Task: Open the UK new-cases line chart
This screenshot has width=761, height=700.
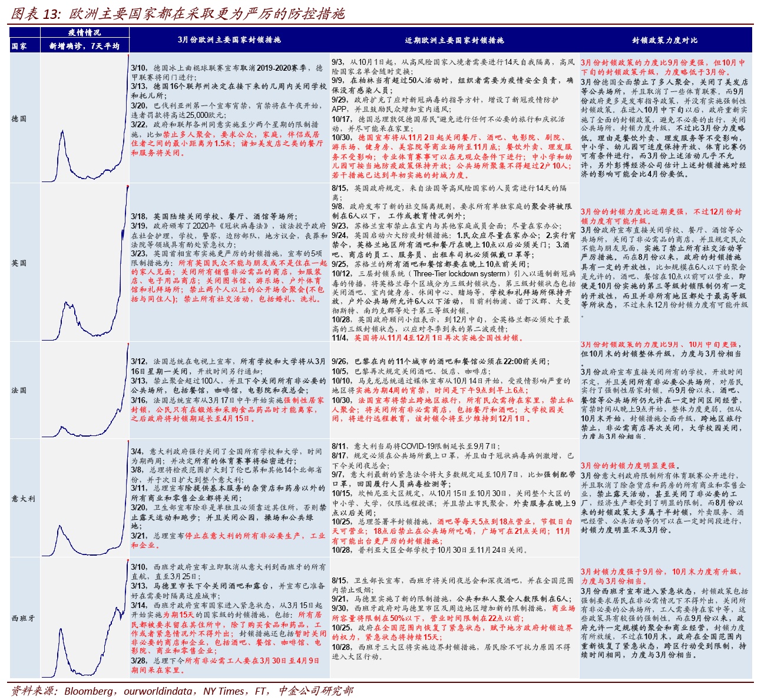Action: (84, 263)
